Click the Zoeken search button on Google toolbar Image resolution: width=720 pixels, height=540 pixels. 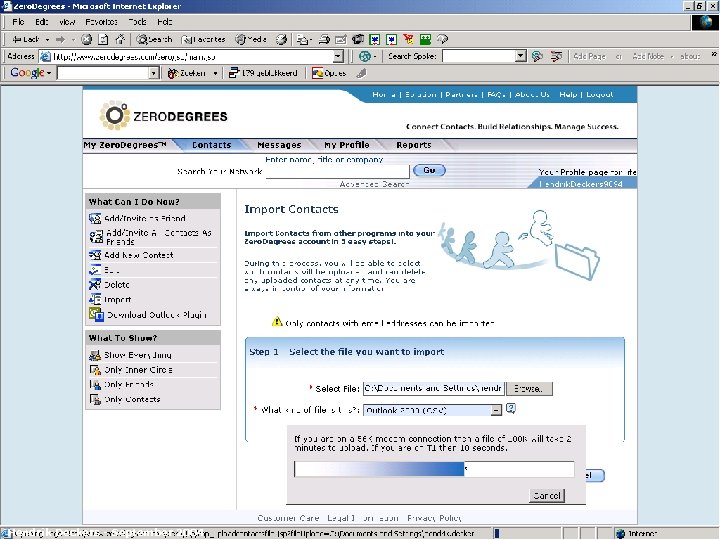click(x=187, y=73)
